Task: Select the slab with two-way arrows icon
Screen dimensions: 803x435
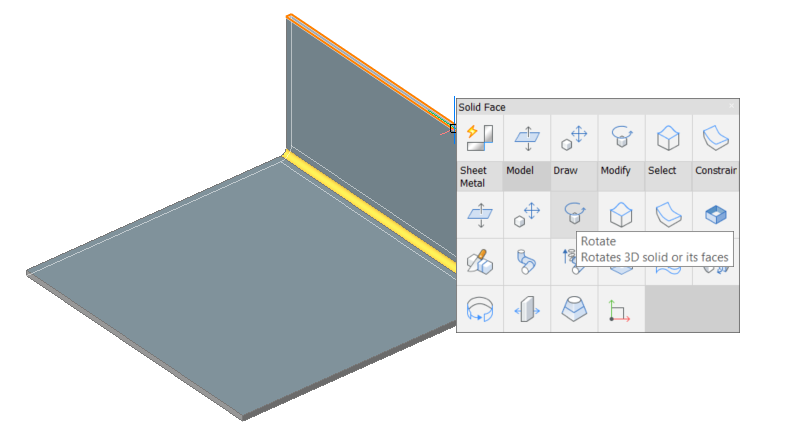Action: (527, 309)
